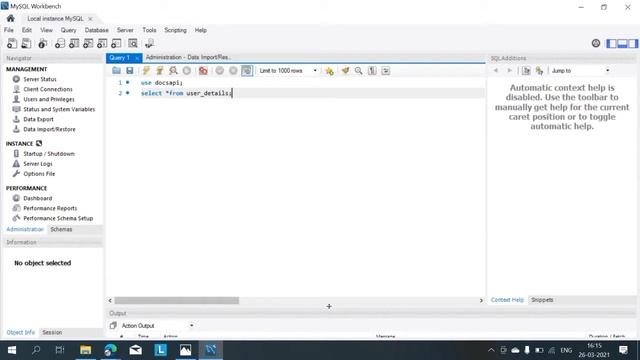Open the Action Output dropdown

[x=157, y=326]
